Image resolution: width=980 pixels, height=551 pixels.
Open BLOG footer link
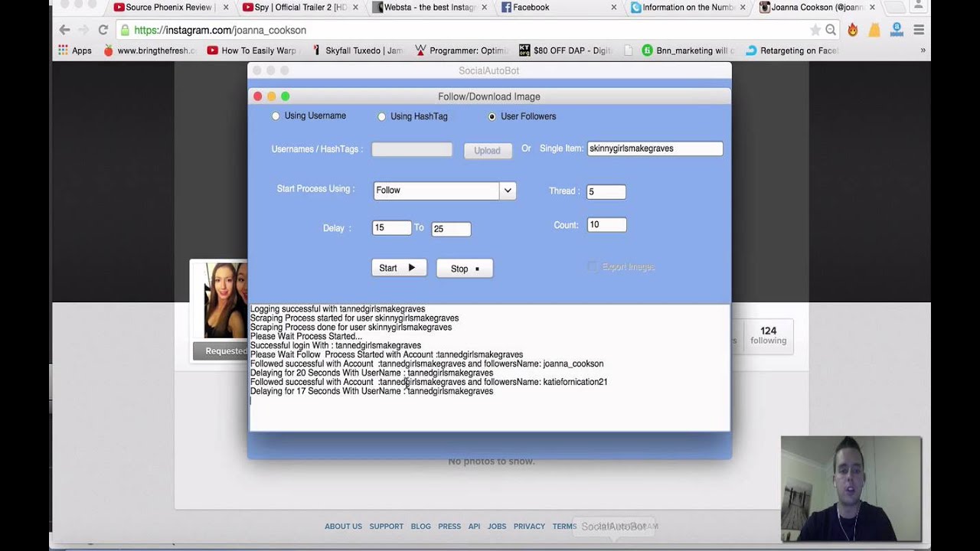click(420, 527)
